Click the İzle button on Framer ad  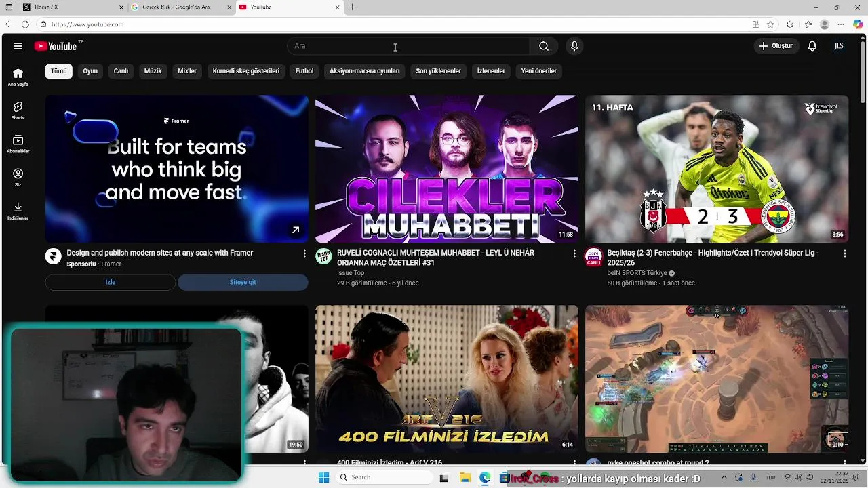tap(111, 282)
